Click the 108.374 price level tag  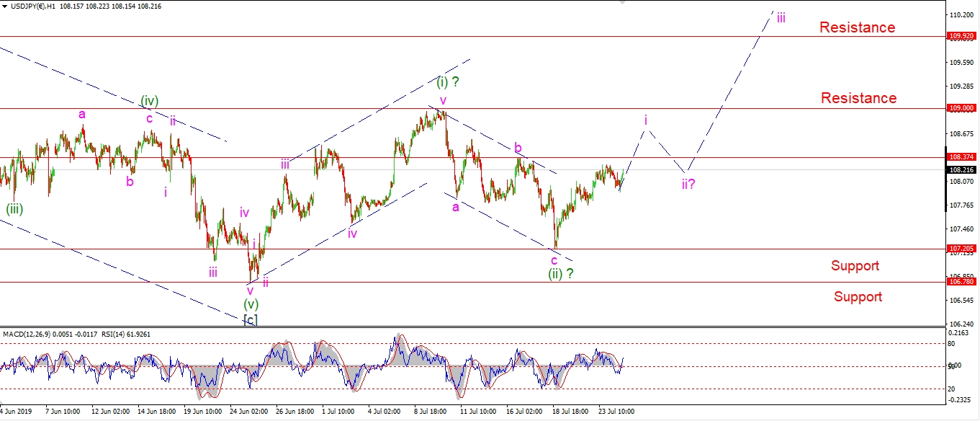962,156
